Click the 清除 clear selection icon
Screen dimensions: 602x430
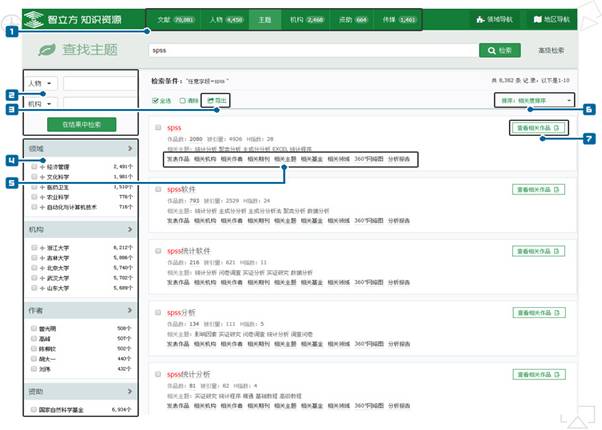pos(184,100)
